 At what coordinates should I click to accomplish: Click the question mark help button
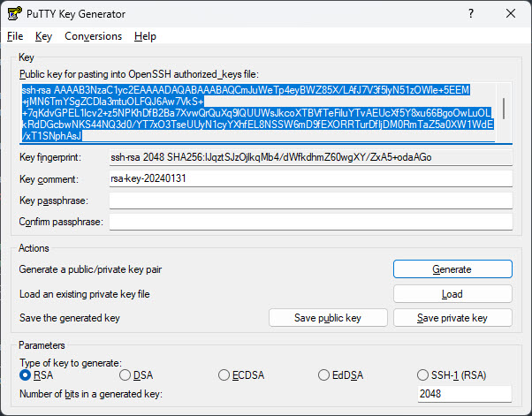tap(471, 13)
